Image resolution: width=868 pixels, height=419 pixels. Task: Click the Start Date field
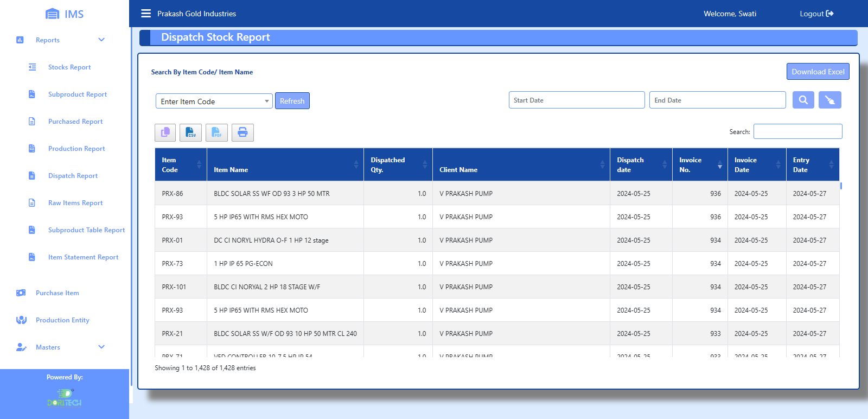(x=577, y=100)
